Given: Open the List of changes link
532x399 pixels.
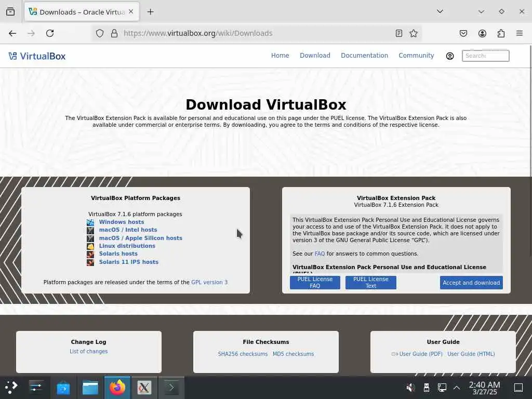Looking at the screenshot, I should (x=88, y=351).
